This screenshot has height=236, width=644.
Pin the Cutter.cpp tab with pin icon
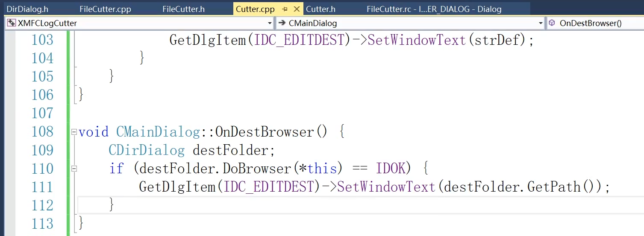(x=285, y=9)
